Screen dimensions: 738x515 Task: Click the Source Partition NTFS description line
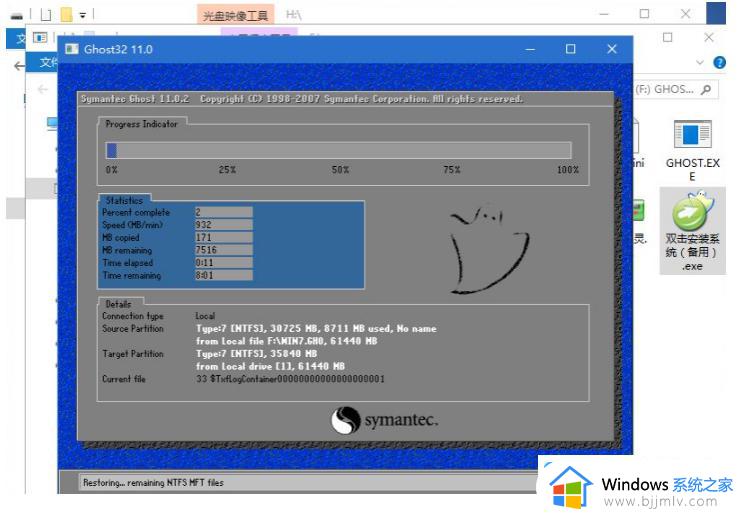coord(316,329)
